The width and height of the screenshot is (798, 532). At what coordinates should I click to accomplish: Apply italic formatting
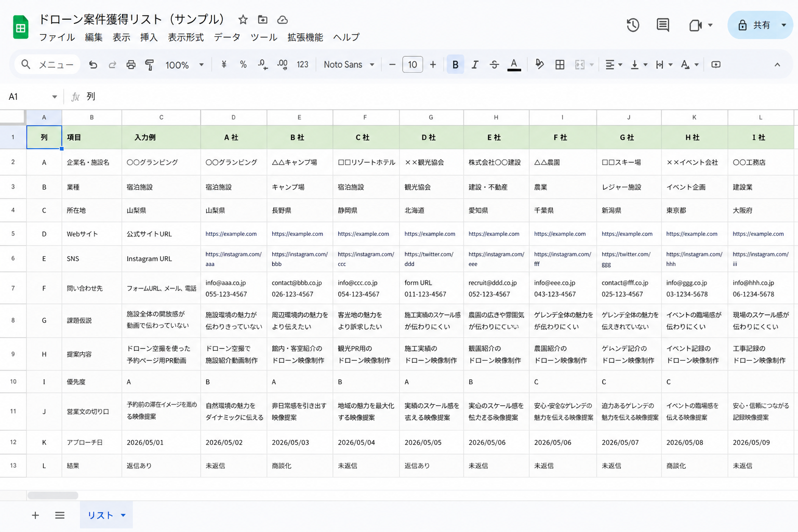474,64
